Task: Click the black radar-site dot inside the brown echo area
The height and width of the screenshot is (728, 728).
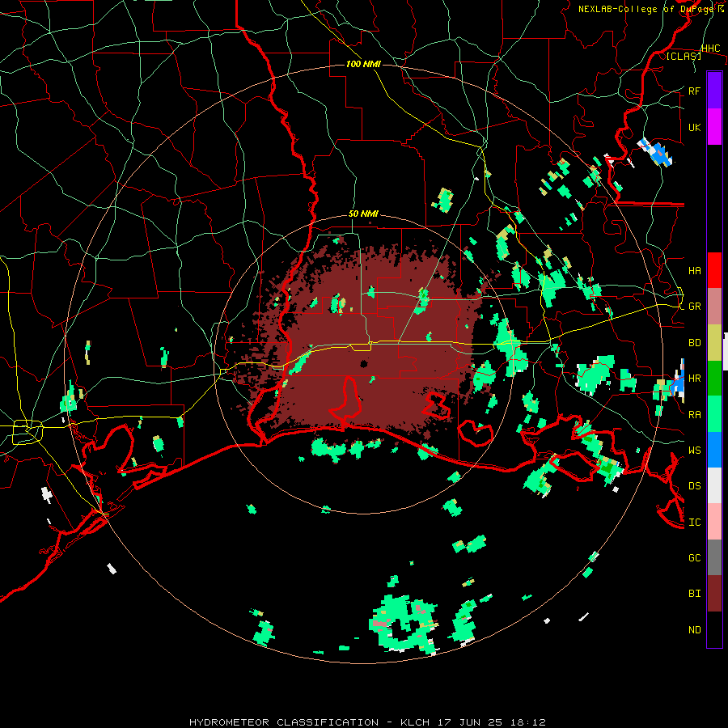Action: (364, 364)
